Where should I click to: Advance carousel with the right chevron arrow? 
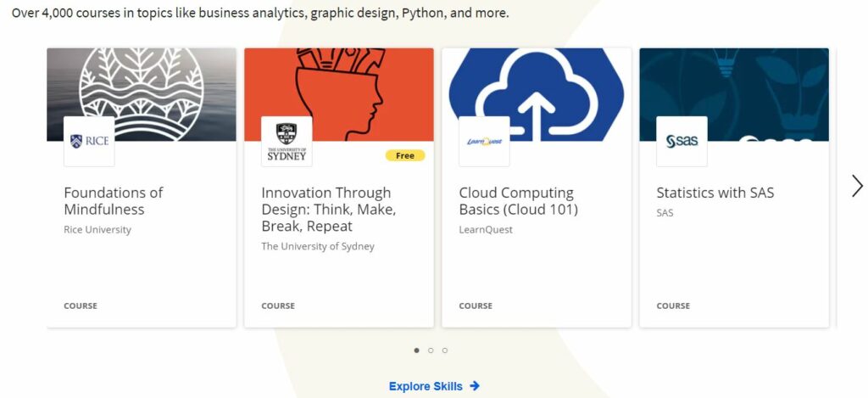point(857,186)
